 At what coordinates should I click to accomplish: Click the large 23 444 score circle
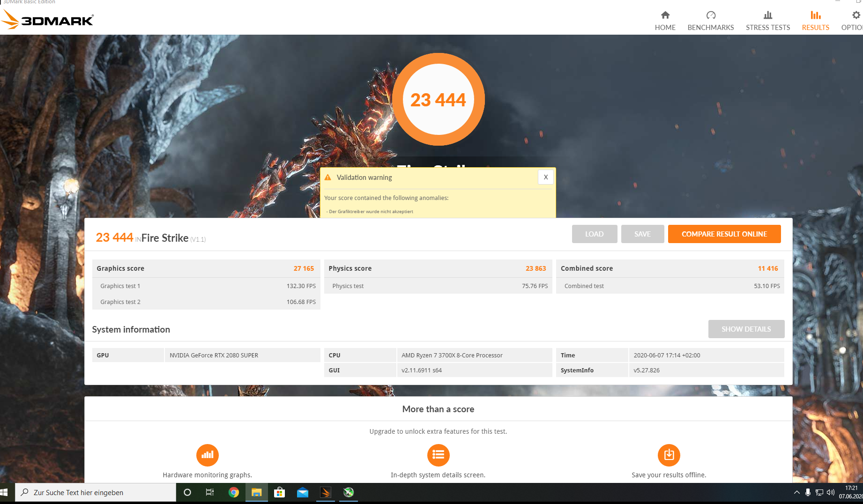pyautogui.click(x=438, y=99)
